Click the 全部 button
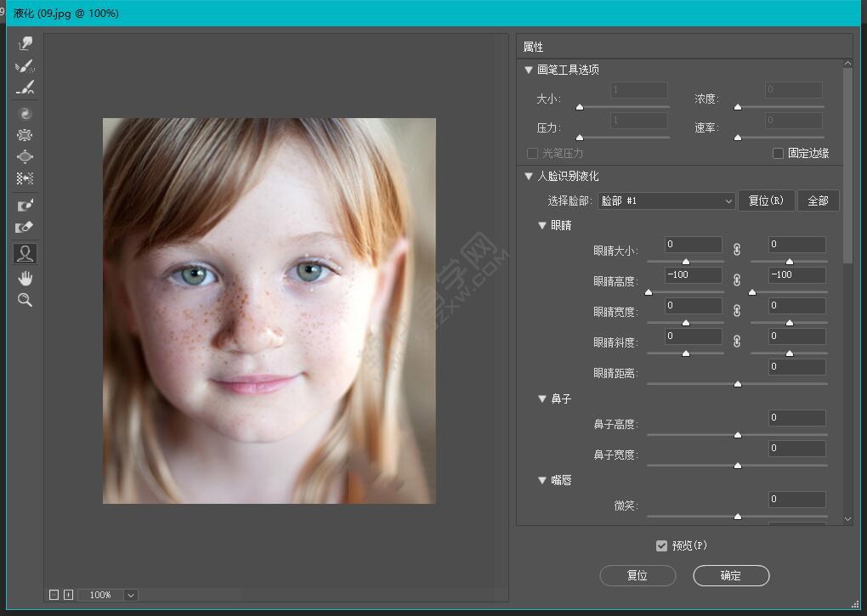Viewport: 867px width, 616px height. tap(818, 201)
